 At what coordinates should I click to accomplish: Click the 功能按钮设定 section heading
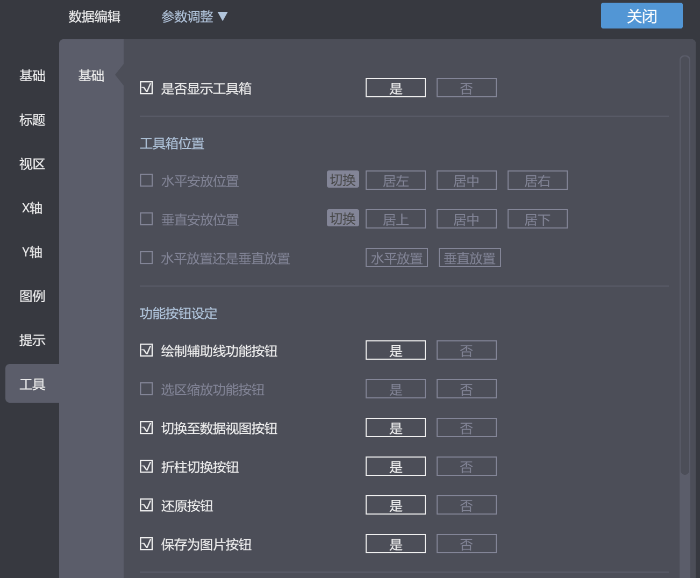[x=179, y=313]
